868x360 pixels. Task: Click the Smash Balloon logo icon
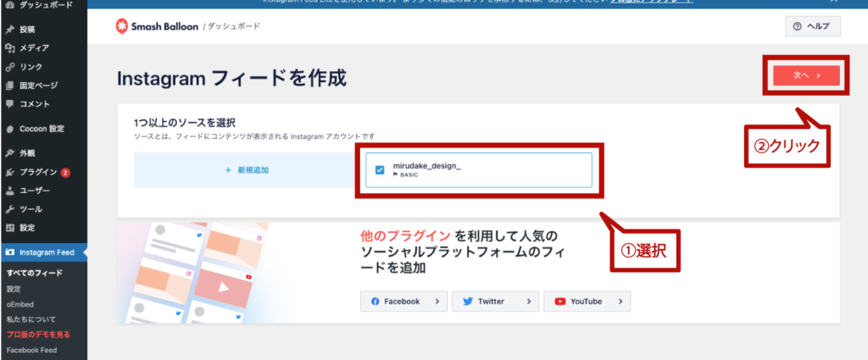[122, 26]
